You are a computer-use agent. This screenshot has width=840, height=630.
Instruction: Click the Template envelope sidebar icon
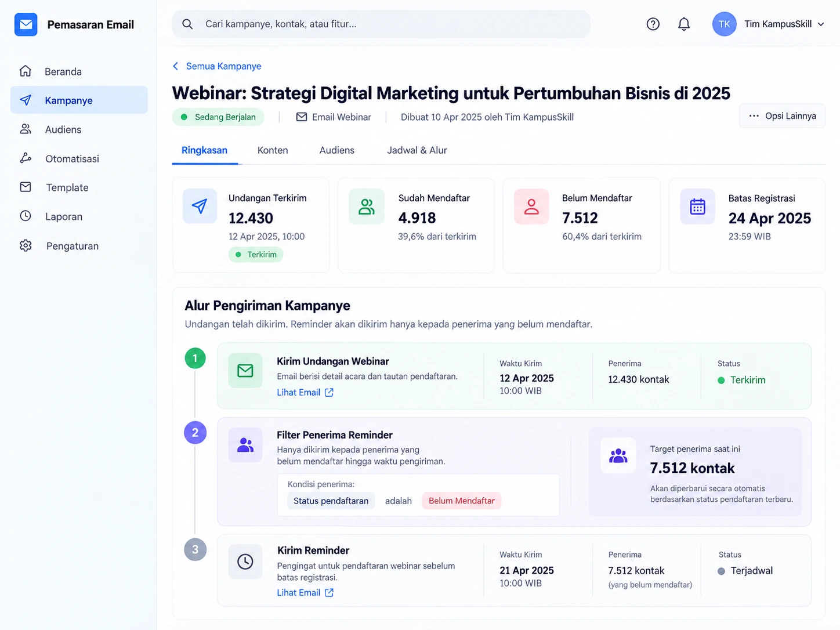[x=26, y=187]
